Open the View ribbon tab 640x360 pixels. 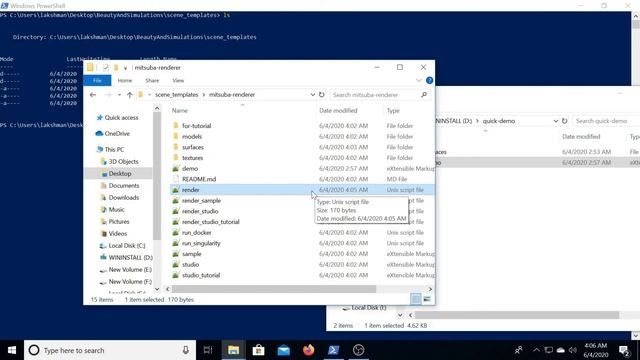[x=178, y=80]
